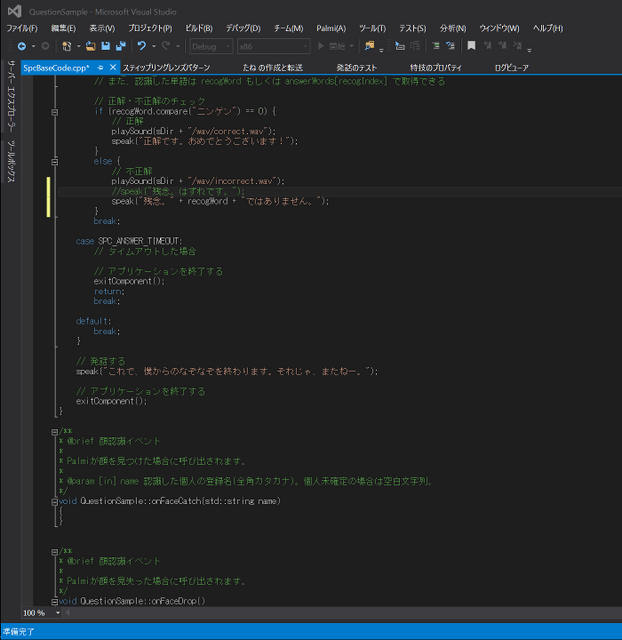Viewport: 622px width, 640px height.
Task: Click the Visual Studio logo icon
Action: pyautogui.click(x=14, y=10)
